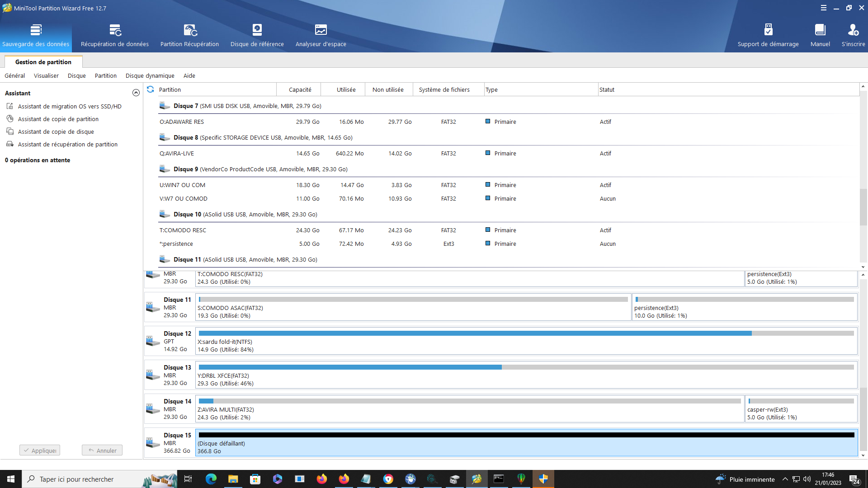
Task: Click the S'inscrire icon
Action: coord(853,35)
